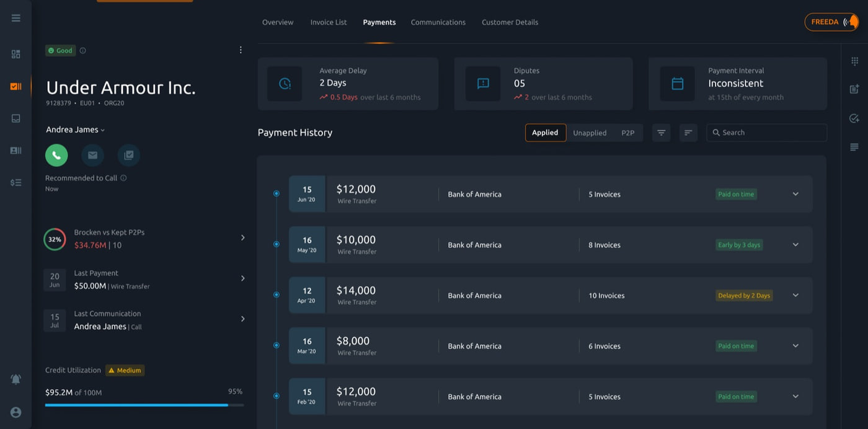868x429 pixels.
Task: Open the contact card icon in sidebar
Action: 16,151
